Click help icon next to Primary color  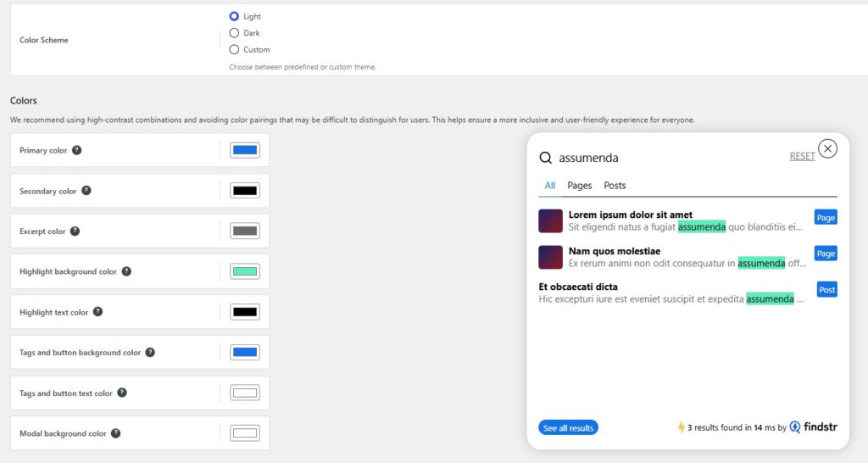pos(77,150)
